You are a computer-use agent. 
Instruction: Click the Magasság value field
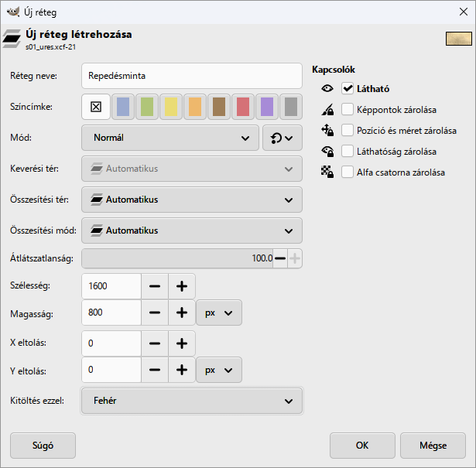coord(111,313)
